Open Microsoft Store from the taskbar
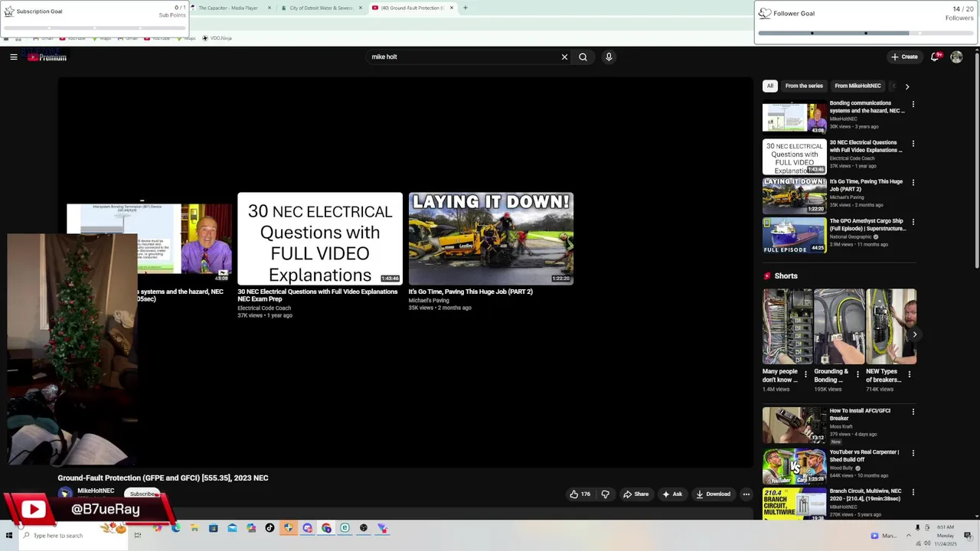 point(213,528)
